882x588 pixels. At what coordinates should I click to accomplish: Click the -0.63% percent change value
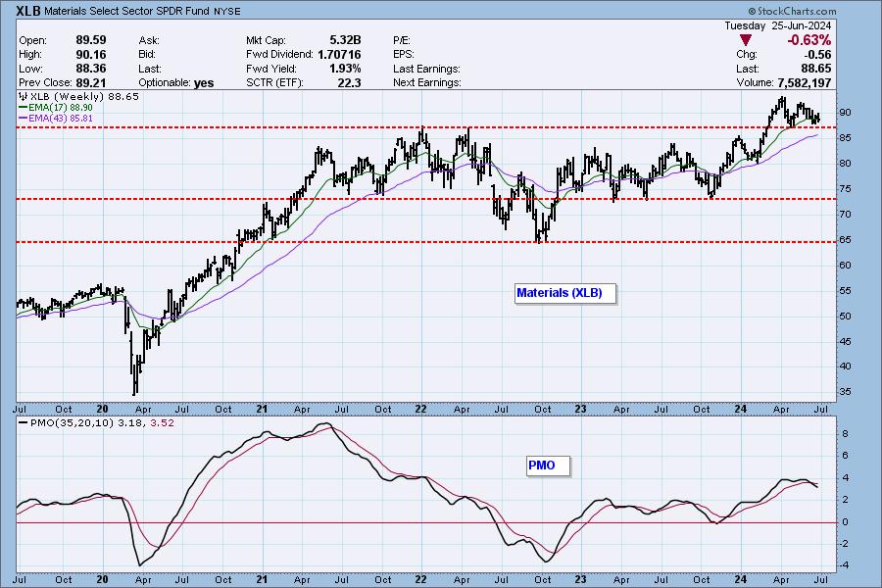[808, 40]
